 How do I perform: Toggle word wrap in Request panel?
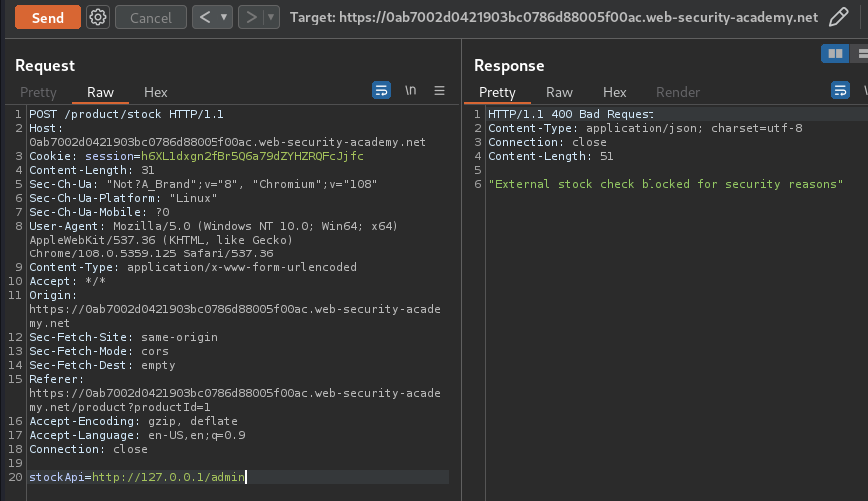pos(381,90)
